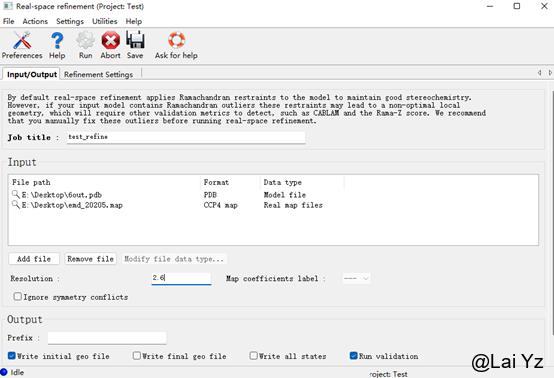Click the 'PDB' format cell
Image resolution: width=554 pixels, height=378 pixels.
[x=210, y=195]
